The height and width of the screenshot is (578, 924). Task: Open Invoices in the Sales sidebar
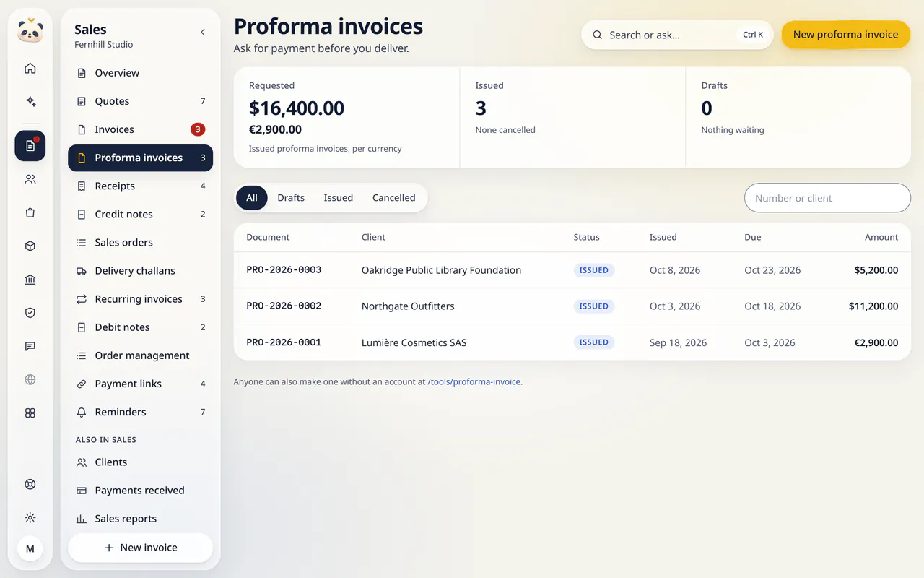[140, 129]
